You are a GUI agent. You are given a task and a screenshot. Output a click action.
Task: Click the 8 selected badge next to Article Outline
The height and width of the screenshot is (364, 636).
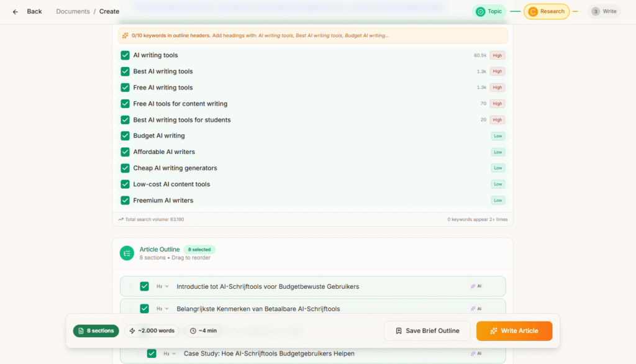[199, 248]
